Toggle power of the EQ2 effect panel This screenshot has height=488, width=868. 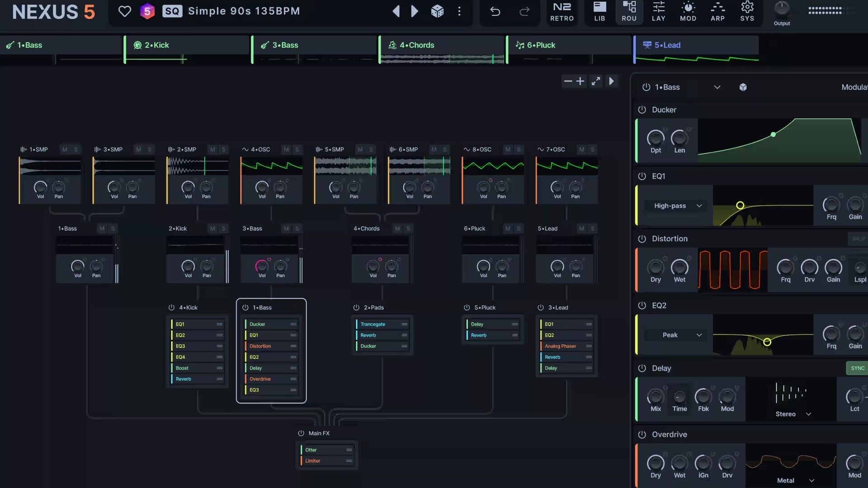tap(642, 305)
